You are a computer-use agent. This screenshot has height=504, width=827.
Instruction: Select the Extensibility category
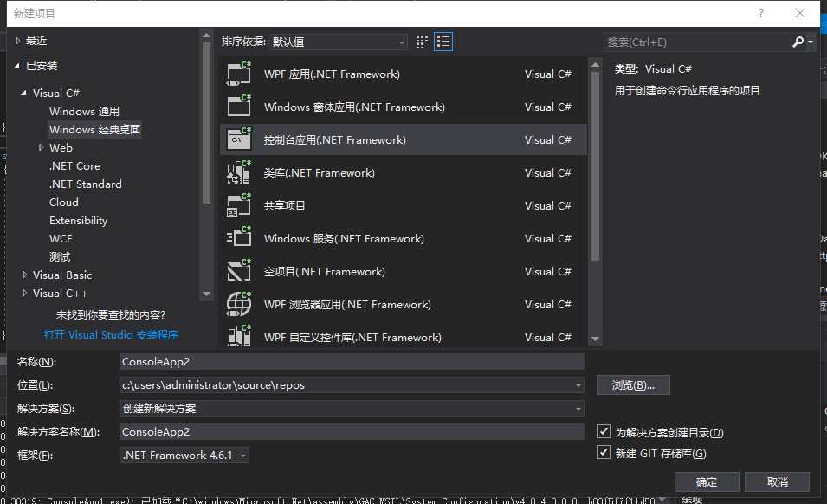click(79, 220)
